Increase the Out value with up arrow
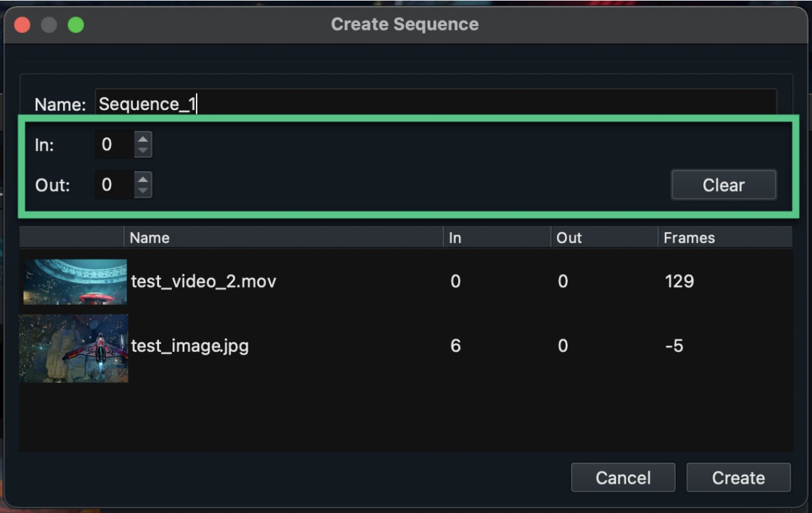The image size is (812, 513). pos(143,179)
